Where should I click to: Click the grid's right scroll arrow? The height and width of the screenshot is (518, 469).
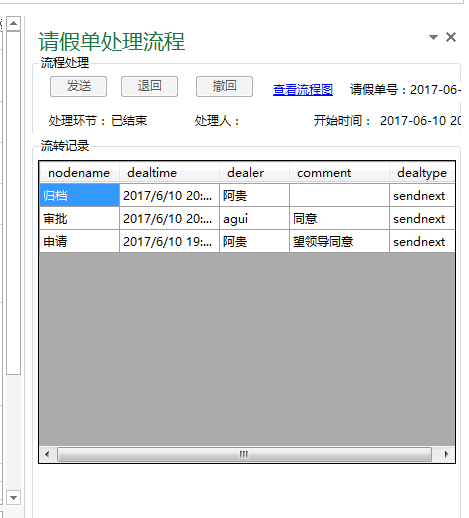click(x=447, y=454)
